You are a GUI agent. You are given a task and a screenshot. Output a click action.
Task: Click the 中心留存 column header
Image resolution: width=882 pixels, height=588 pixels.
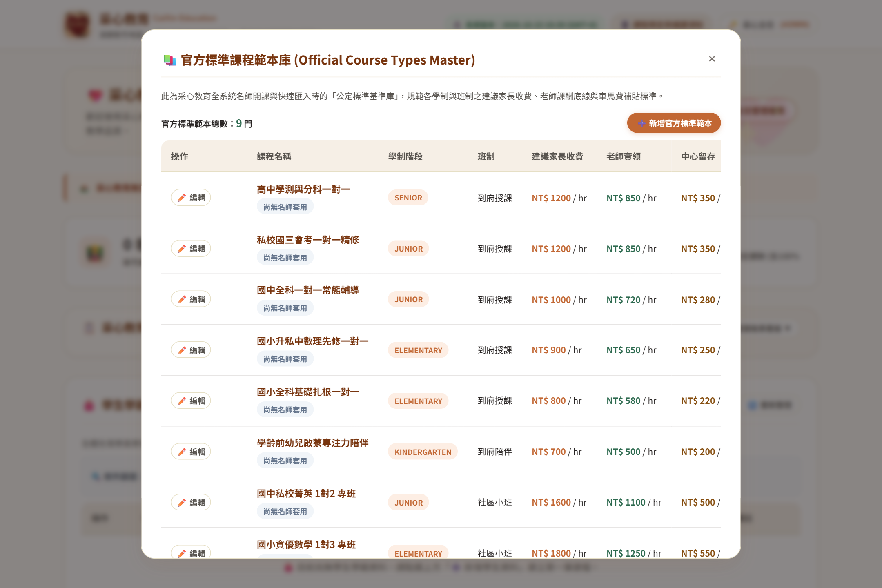click(698, 156)
